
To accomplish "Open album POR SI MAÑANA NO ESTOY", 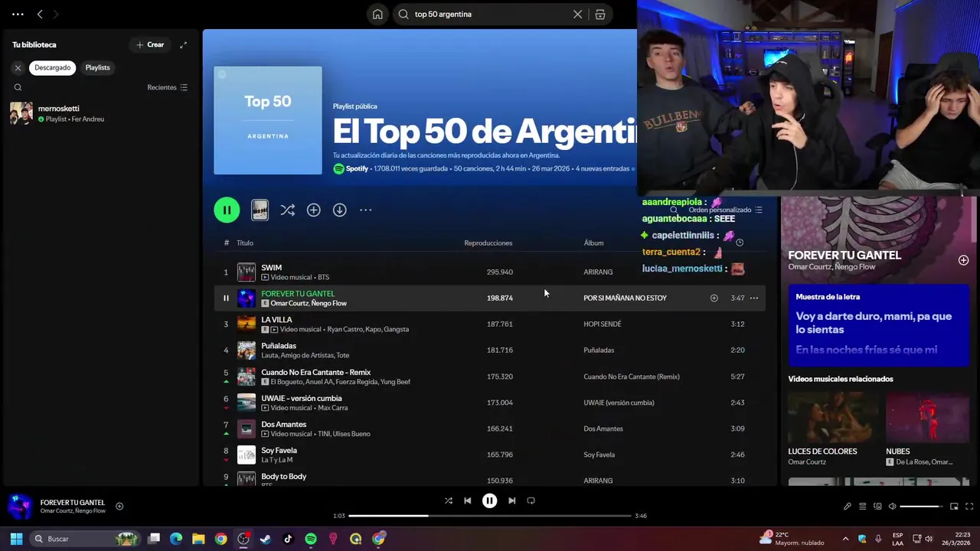I will pos(625,298).
